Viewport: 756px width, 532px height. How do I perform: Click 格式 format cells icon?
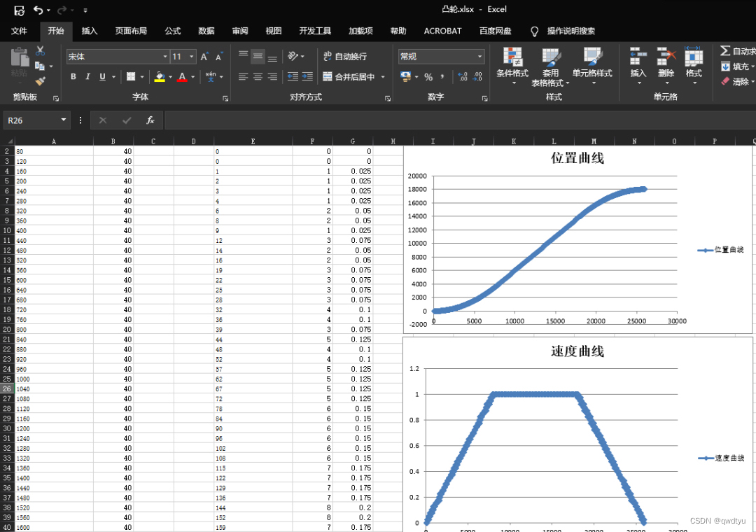(x=694, y=66)
